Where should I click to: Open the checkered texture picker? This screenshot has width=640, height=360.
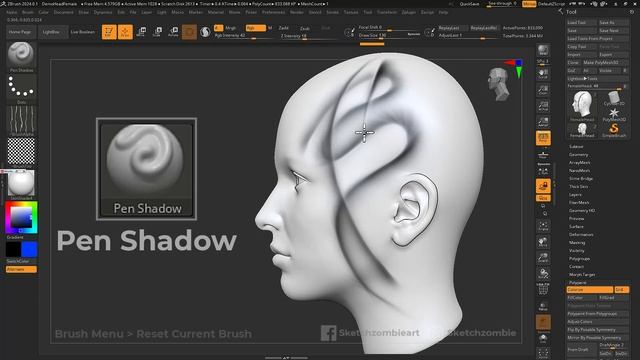21,151
